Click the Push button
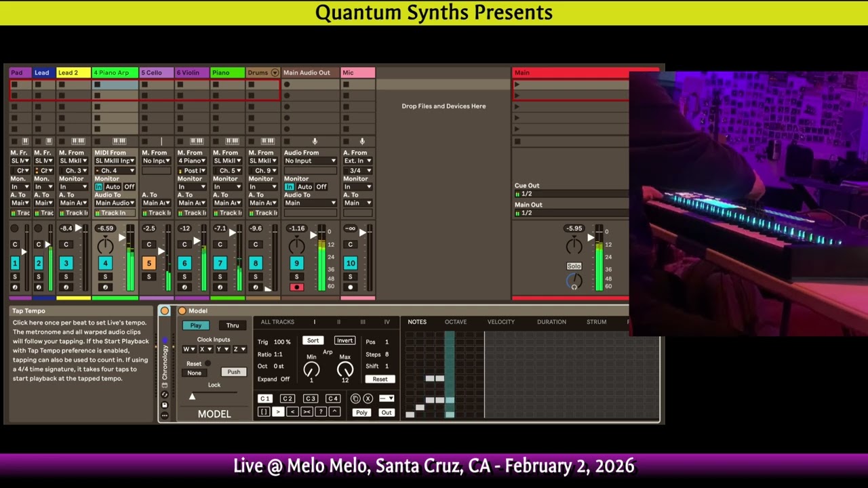 (234, 372)
